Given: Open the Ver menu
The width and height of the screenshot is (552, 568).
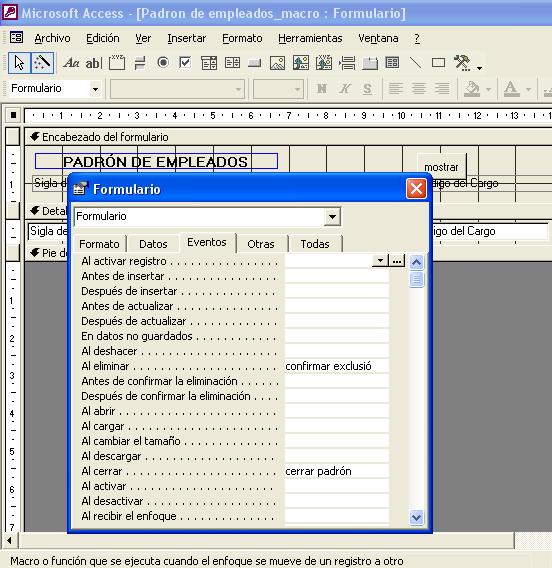Looking at the screenshot, I should pos(143,38).
